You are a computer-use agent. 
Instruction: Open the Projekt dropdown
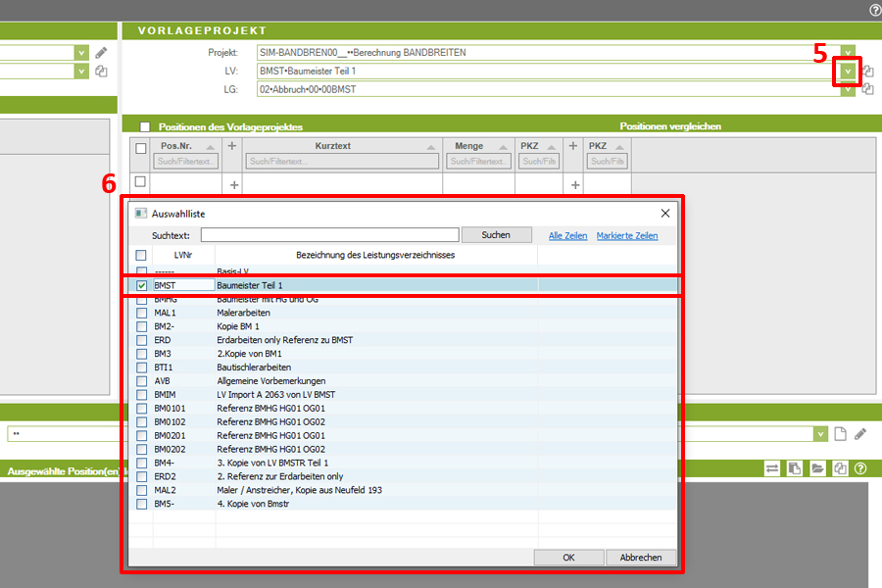(849, 52)
